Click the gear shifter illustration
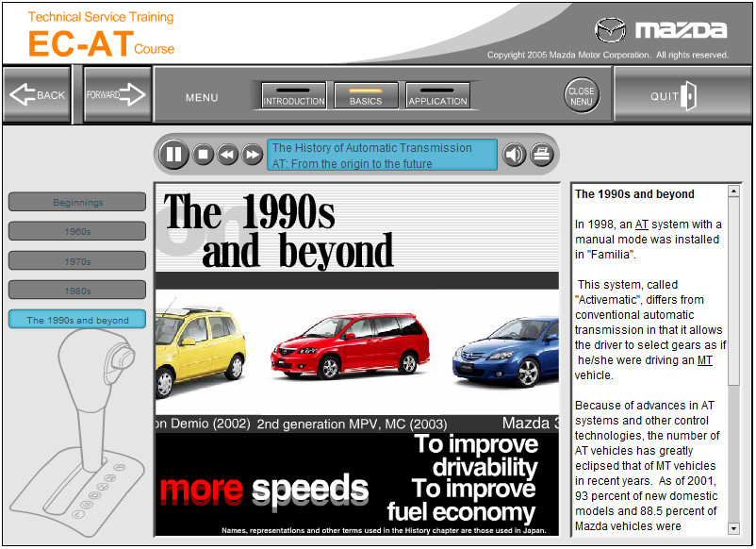756x549 pixels. (77, 434)
